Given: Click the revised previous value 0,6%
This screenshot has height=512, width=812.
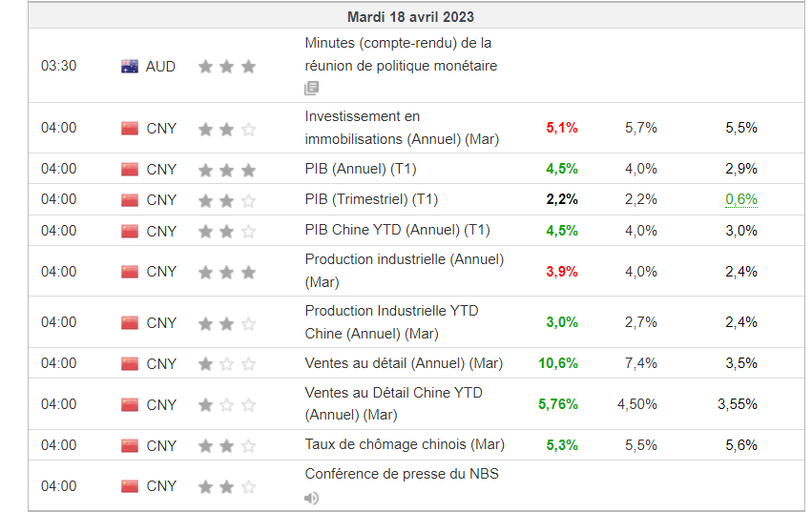Looking at the screenshot, I should [x=741, y=199].
